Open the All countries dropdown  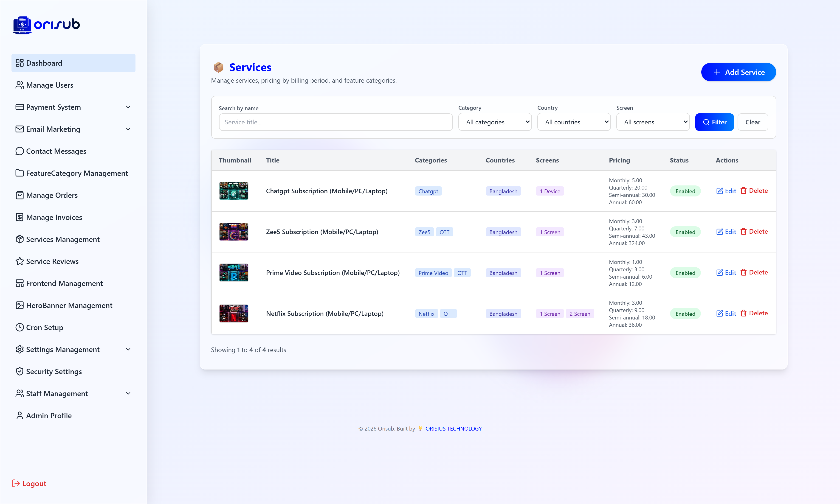(574, 122)
